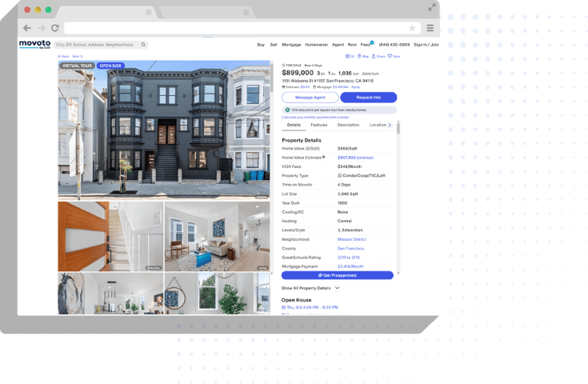The width and height of the screenshot is (588, 384).
Task: Click the (844) phone number link
Action: coord(394,45)
